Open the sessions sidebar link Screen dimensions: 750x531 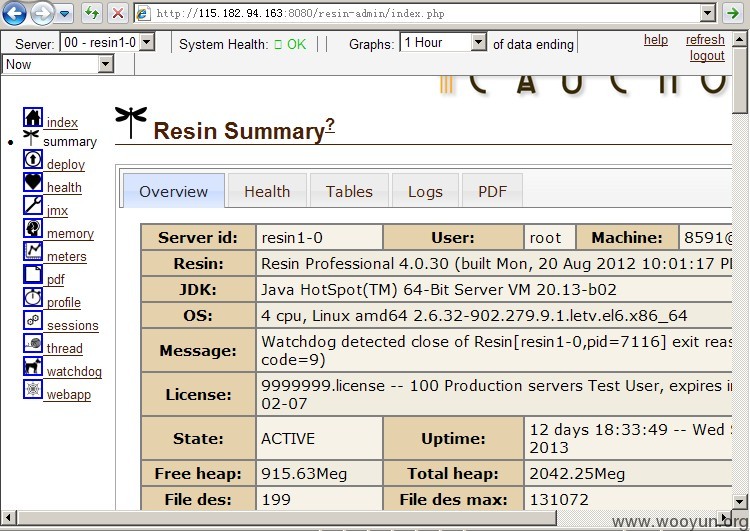tap(73, 325)
